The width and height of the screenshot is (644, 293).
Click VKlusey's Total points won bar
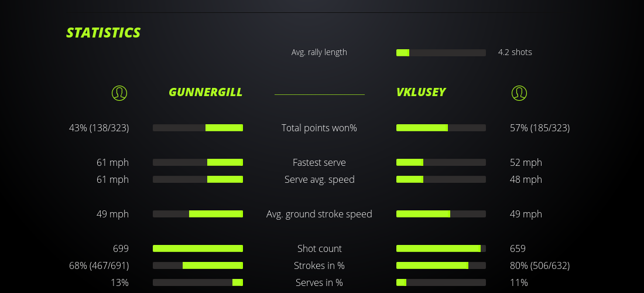[x=441, y=128]
